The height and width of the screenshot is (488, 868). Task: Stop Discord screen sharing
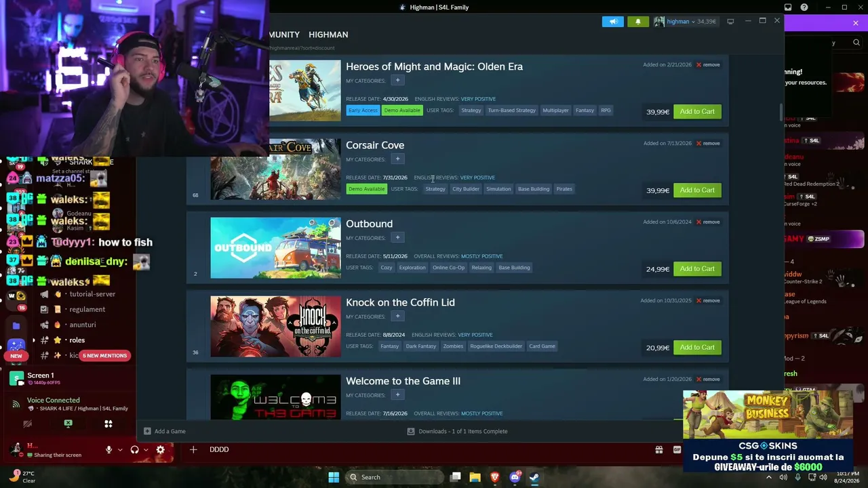[x=68, y=424]
